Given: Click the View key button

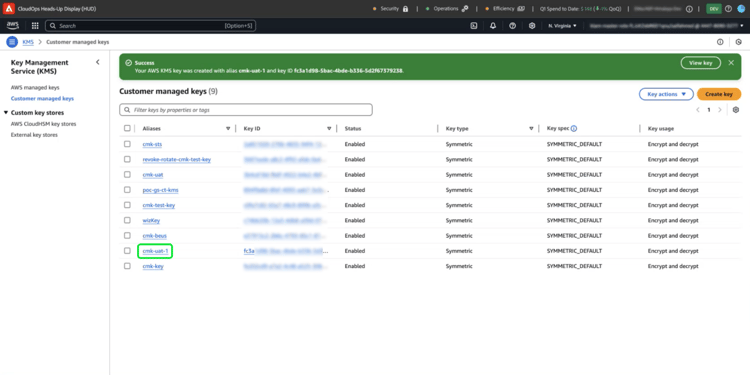Looking at the screenshot, I should (700, 63).
